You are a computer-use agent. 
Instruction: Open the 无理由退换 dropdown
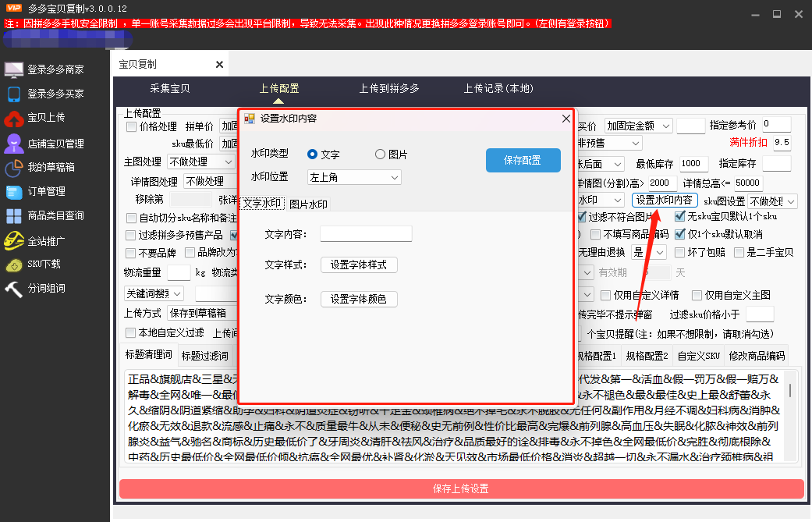pos(648,252)
